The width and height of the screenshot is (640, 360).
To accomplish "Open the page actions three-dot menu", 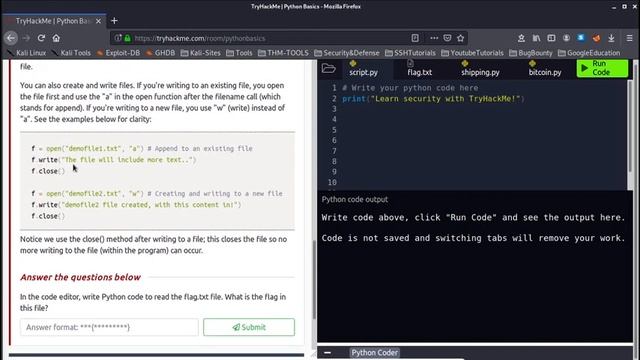I will tap(434, 38).
